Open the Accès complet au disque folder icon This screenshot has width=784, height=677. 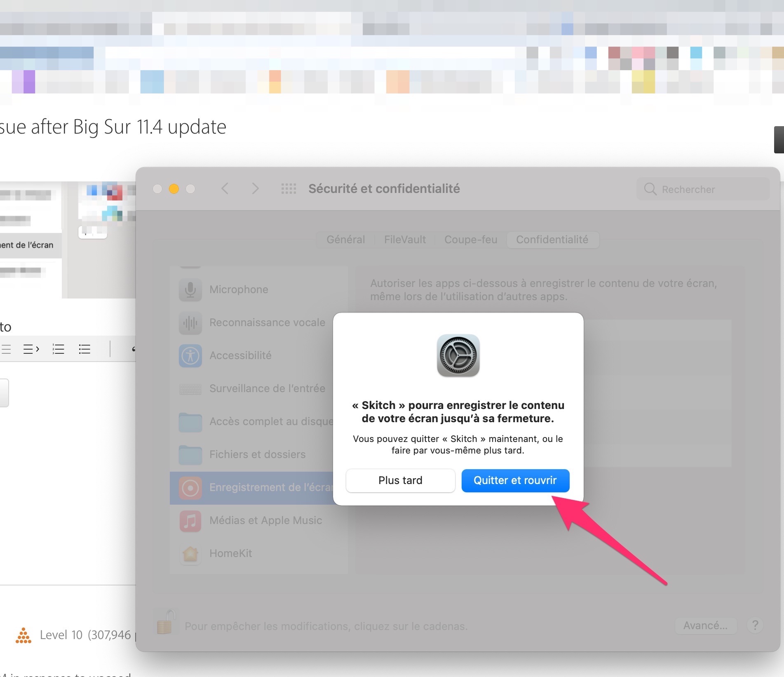coord(190,422)
